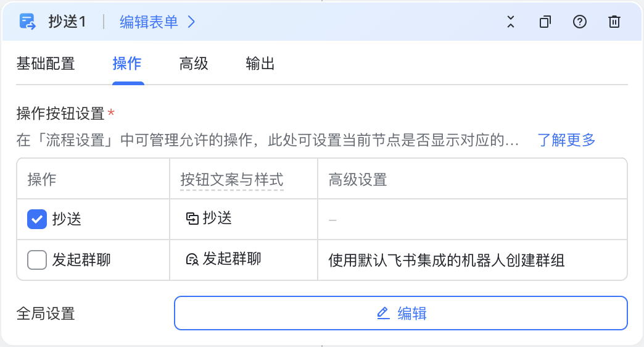Enable the 发起群聊 checkbox
644x347 pixels.
pos(37,260)
